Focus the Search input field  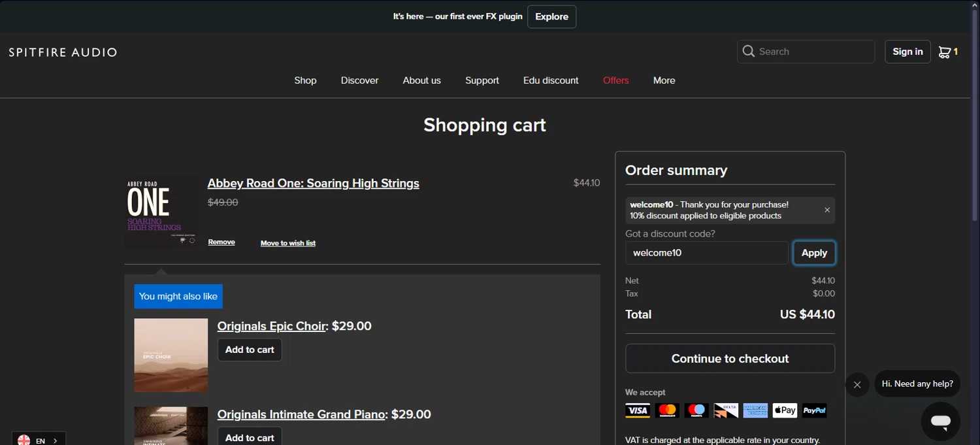coord(806,52)
